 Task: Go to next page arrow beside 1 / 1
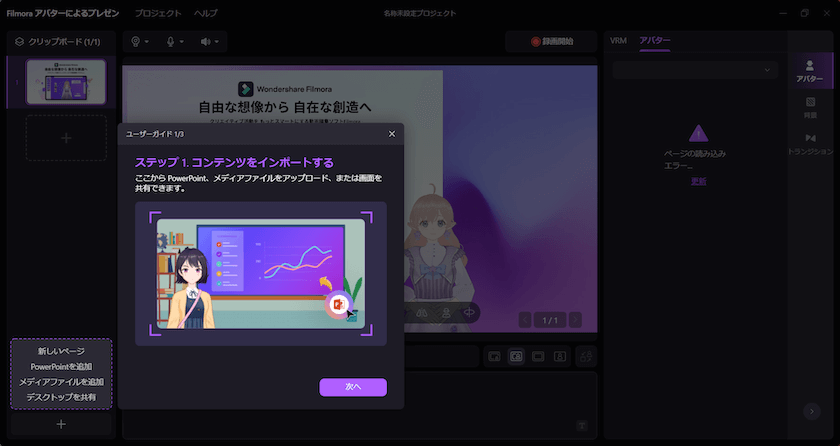(573, 320)
